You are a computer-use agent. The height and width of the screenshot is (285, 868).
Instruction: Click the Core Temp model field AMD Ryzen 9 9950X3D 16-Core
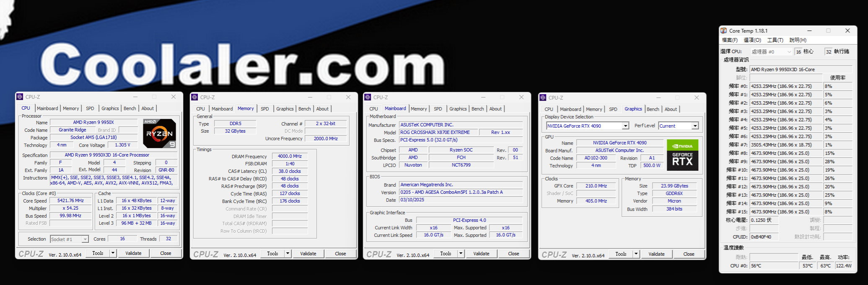[801, 69]
